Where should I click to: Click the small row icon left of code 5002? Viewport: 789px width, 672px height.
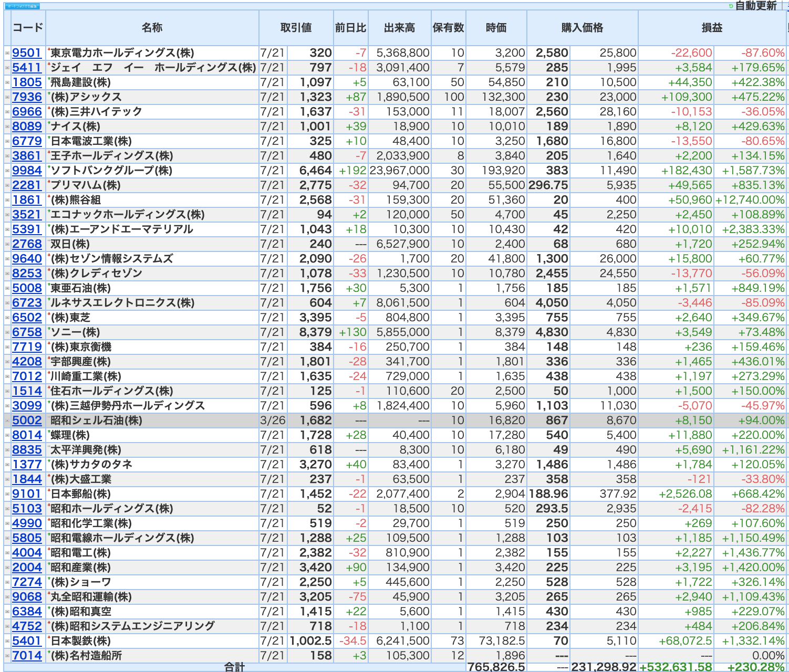coord(7,421)
